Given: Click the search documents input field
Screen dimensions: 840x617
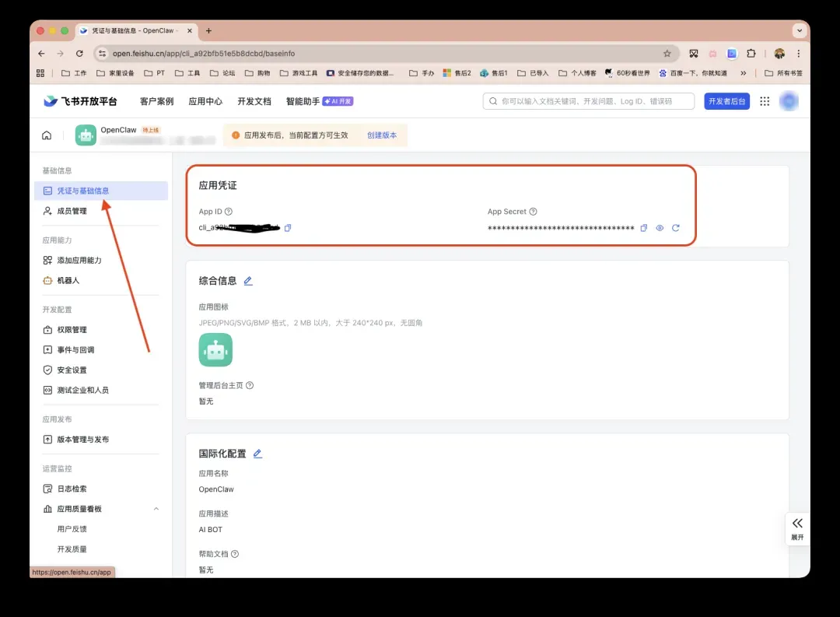Looking at the screenshot, I should [x=591, y=101].
